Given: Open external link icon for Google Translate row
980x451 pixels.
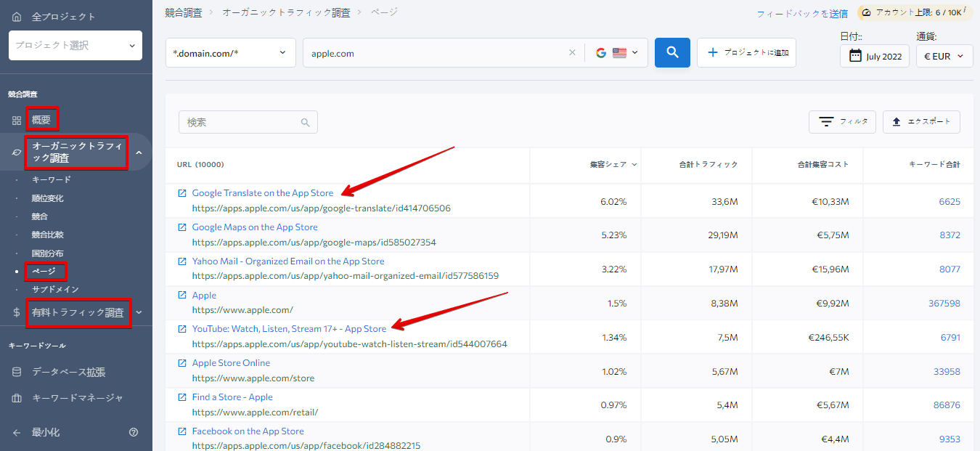Looking at the screenshot, I should pyautogui.click(x=182, y=193).
